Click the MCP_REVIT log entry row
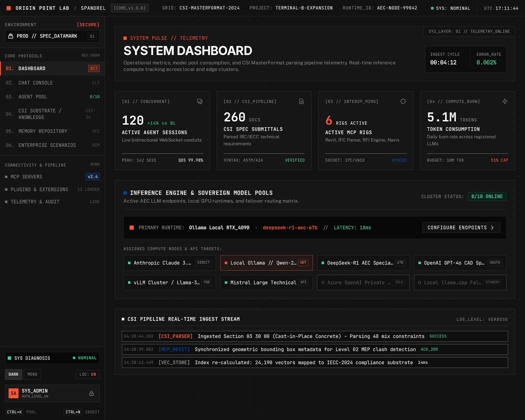Viewport: 525px width, 420px height. tap(315, 349)
